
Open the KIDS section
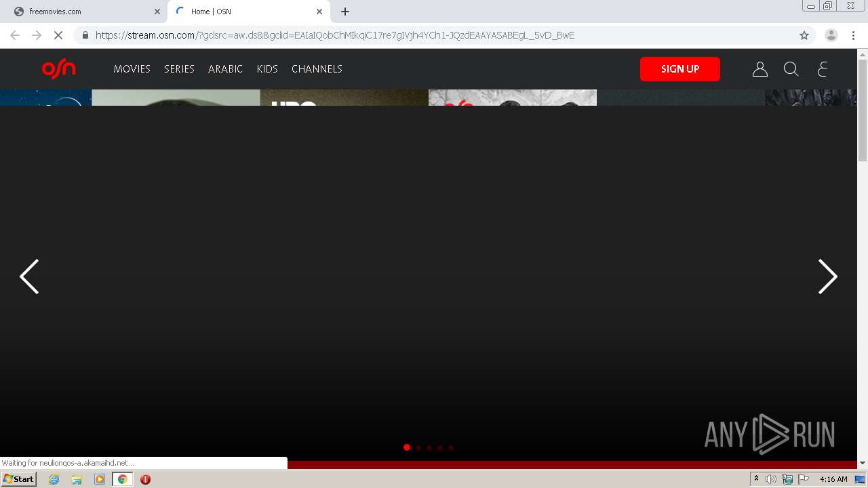[x=267, y=68]
